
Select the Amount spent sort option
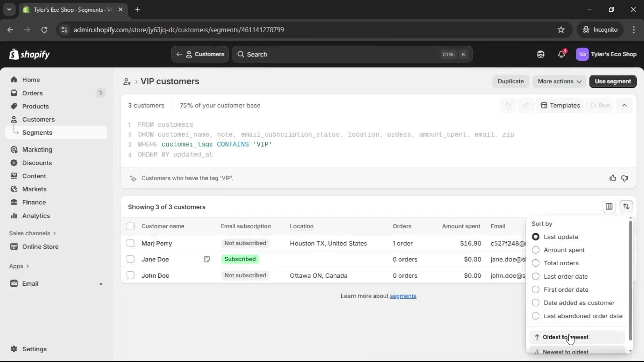[x=536, y=250]
